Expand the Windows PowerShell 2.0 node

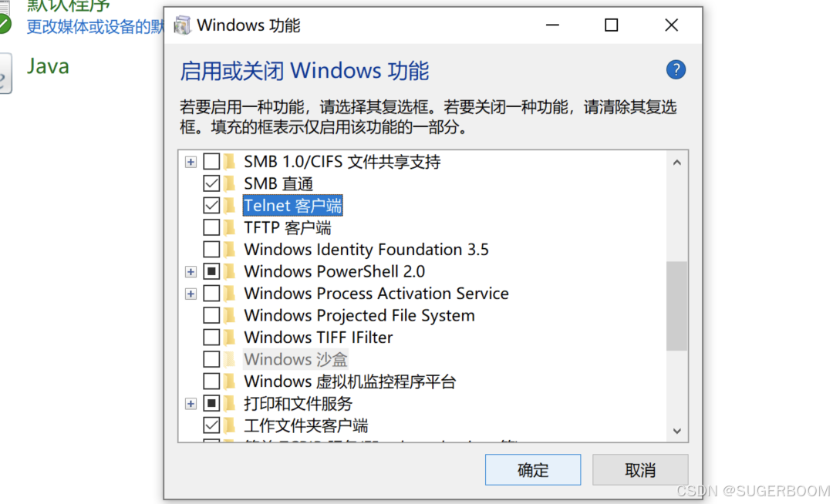pyautogui.click(x=191, y=271)
